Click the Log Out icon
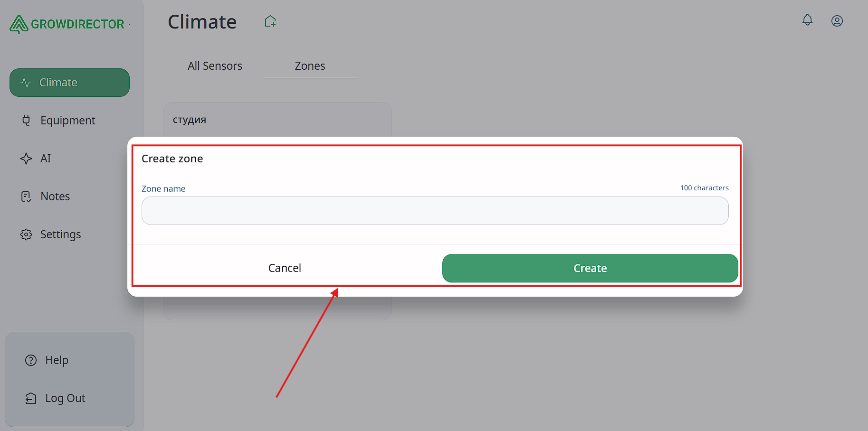Image resolution: width=868 pixels, height=431 pixels. click(x=31, y=398)
